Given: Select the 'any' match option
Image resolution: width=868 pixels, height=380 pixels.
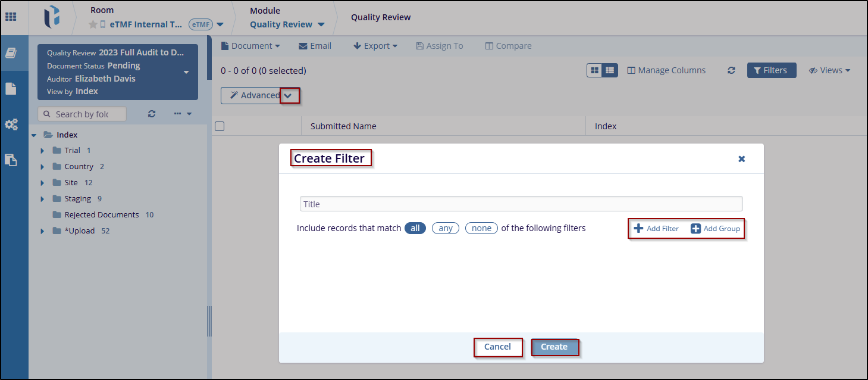Looking at the screenshot, I should coord(445,228).
